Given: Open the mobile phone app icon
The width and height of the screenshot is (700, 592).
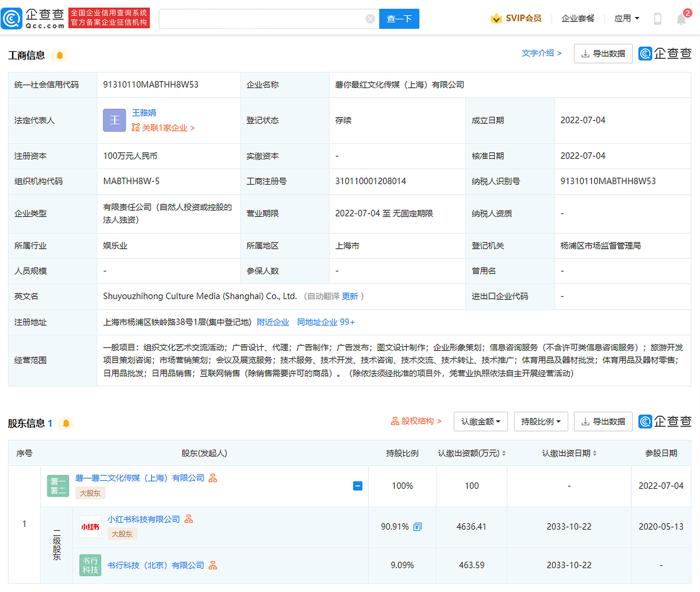Looking at the screenshot, I should 658,18.
